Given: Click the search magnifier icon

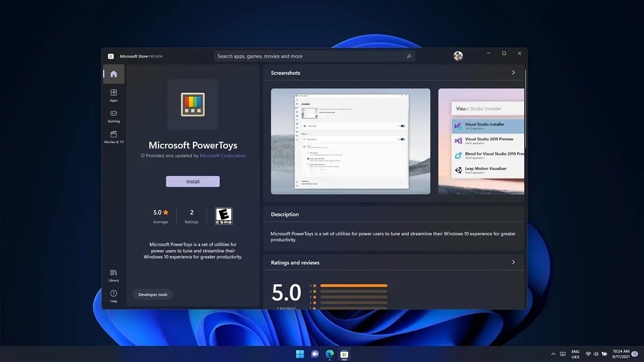Looking at the screenshot, I should (408, 56).
